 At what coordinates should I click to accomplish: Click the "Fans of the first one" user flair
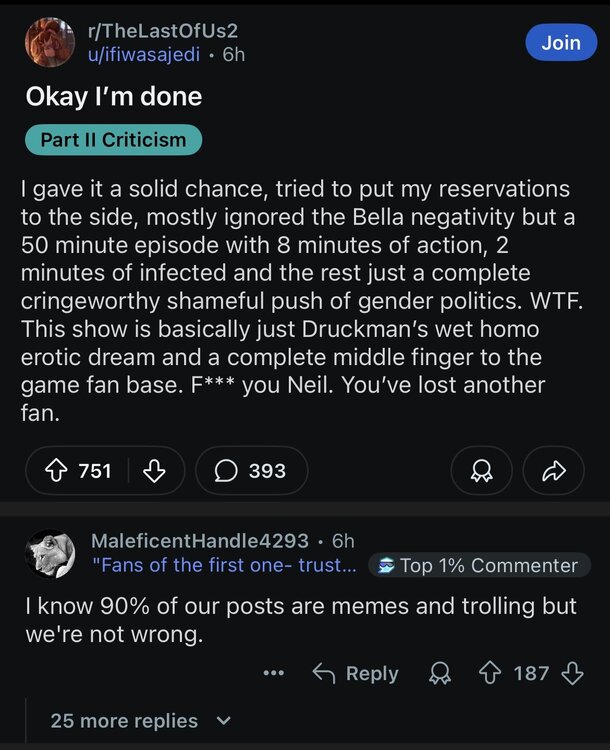pos(223,565)
